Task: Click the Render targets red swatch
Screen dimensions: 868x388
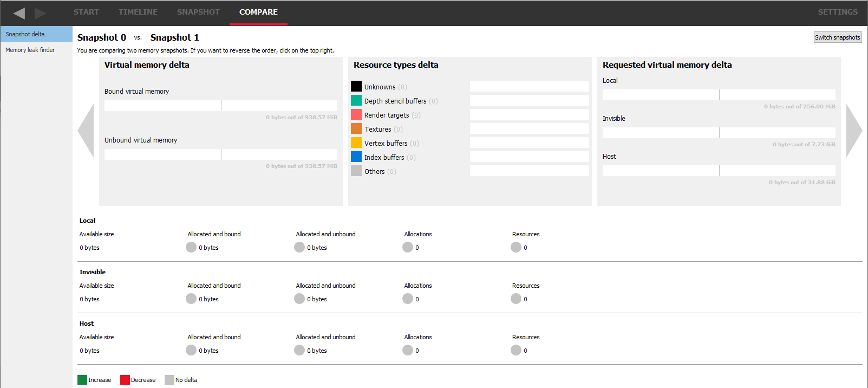Action: pyautogui.click(x=356, y=114)
